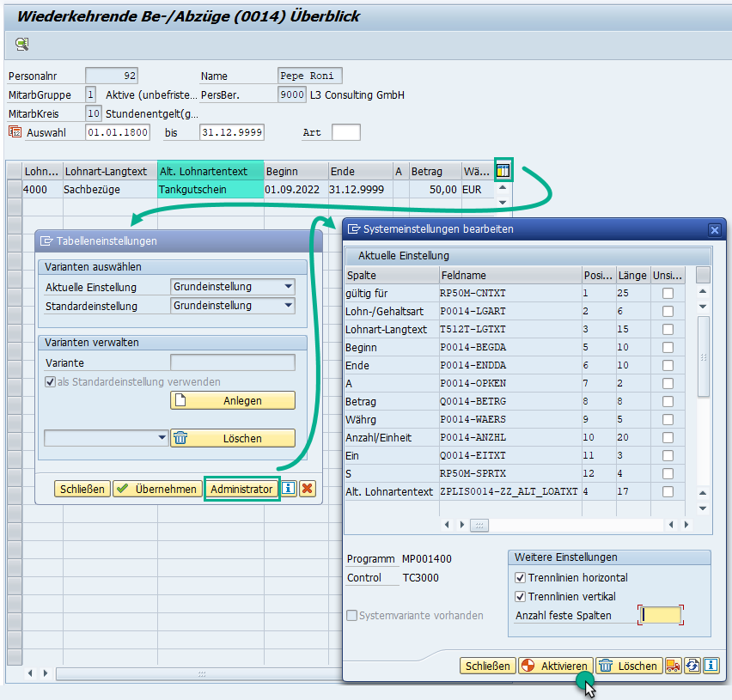732x700 pixels.
Task: Toggle the Unsi checkbox for Anzahl/Einheit row
Action: 668,438
